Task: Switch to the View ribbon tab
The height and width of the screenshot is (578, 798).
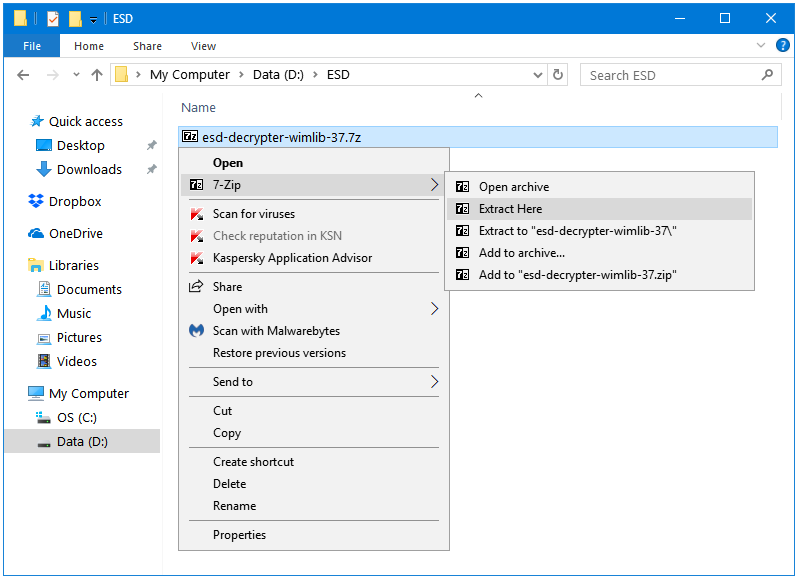Action: (x=203, y=46)
